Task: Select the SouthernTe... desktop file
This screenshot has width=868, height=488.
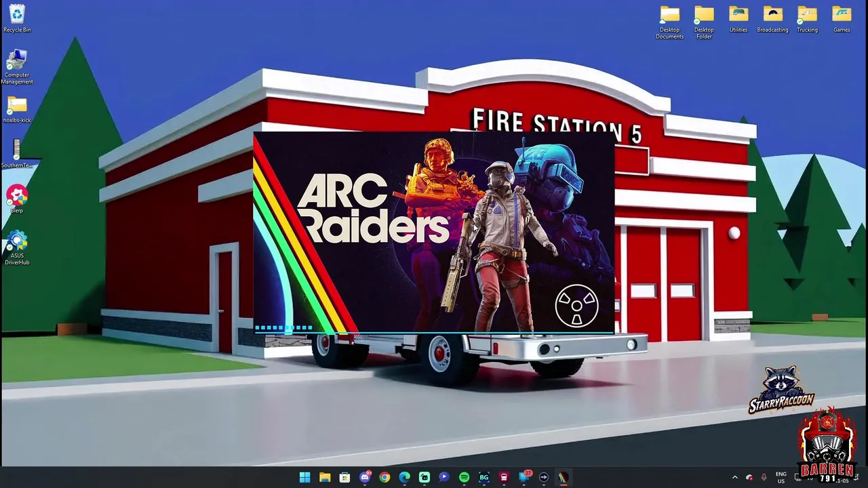Action: click(17, 154)
